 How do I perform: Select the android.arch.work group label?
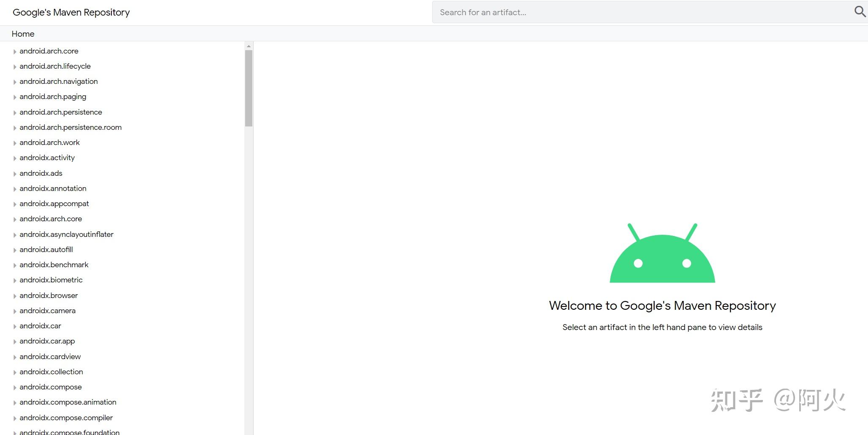point(49,142)
